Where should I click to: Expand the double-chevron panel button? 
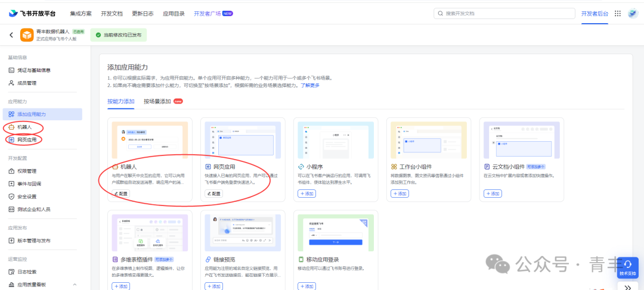pos(627,286)
